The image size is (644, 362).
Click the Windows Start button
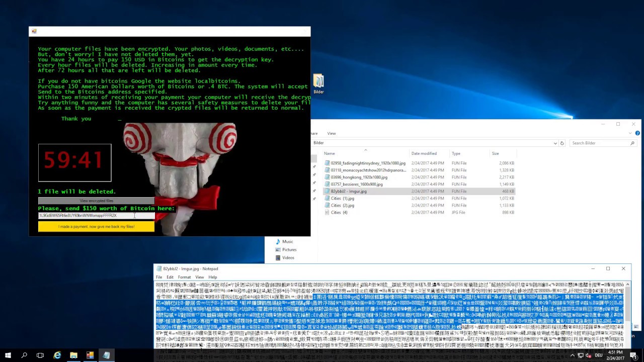8,355
